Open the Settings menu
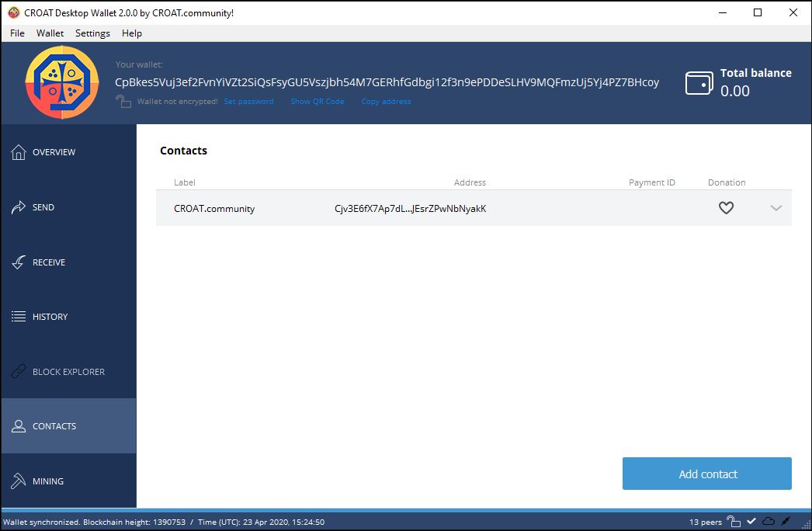The width and height of the screenshot is (812, 531). (x=92, y=33)
